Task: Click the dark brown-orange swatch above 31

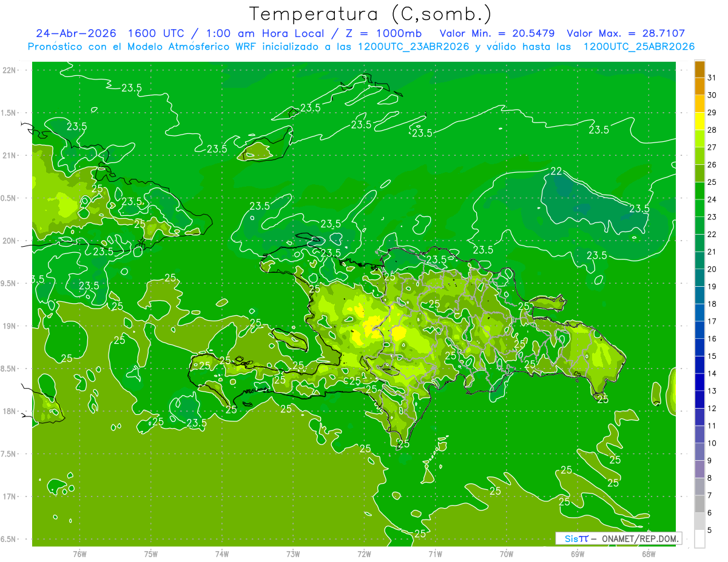Action: [699, 69]
